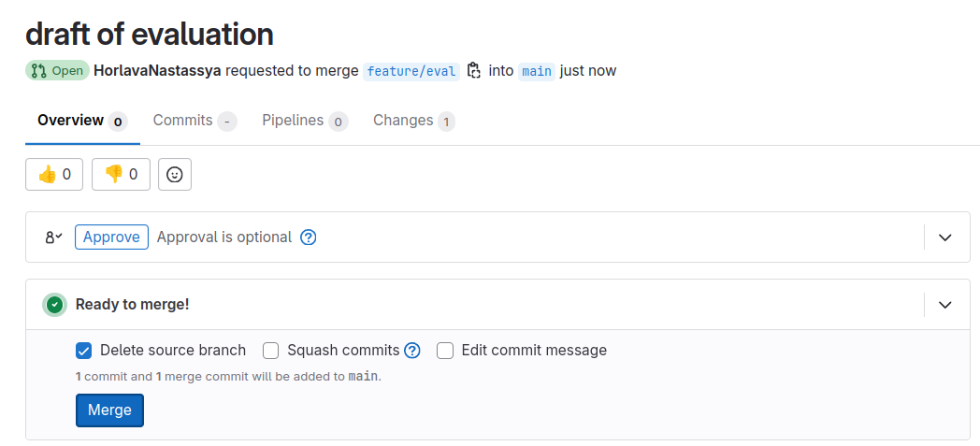Image resolution: width=980 pixels, height=446 pixels.
Task: Open the add reaction emoji picker
Action: [x=175, y=174]
